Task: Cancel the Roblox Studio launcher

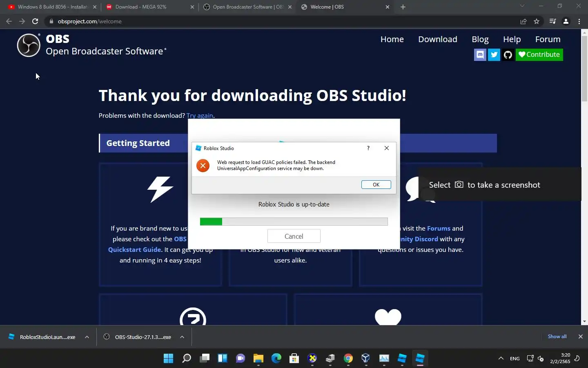Action: [x=294, y=236]
